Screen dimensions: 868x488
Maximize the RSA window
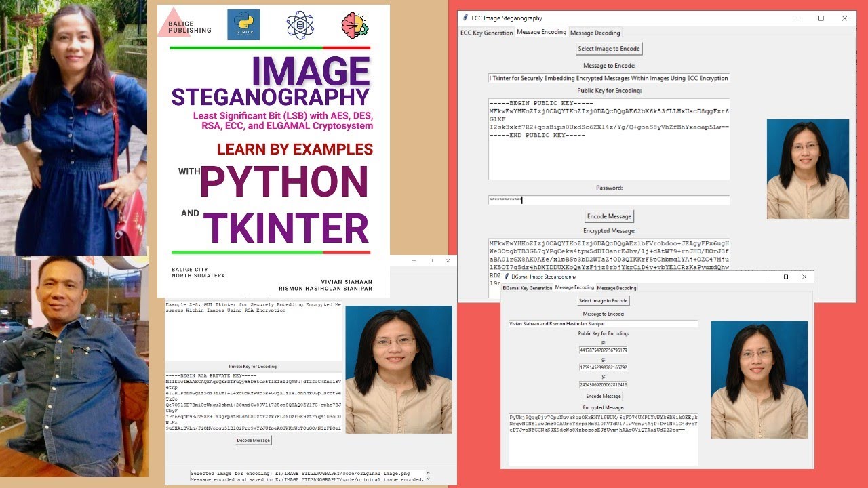(x=431, y=261)
